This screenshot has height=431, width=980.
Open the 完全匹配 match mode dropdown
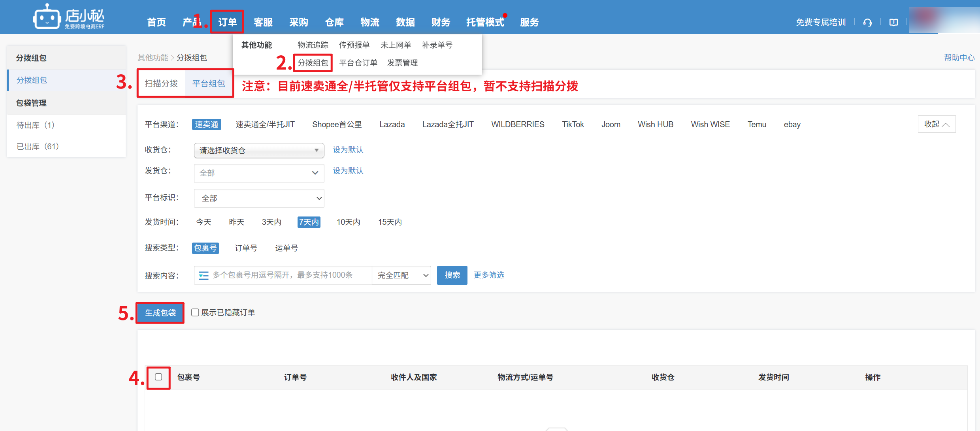pyautogui.click(x=401, y=275)
